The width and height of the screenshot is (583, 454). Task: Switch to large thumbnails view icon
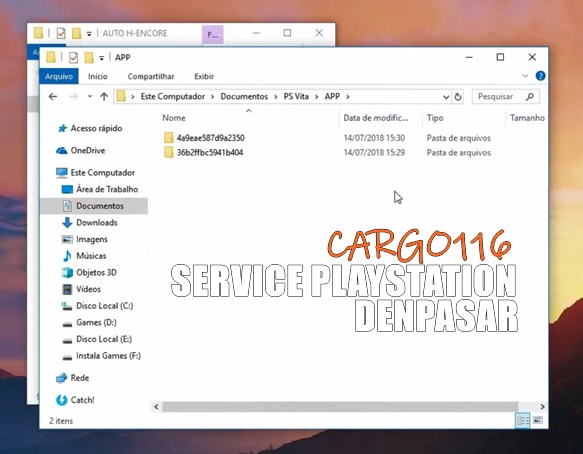point(538,421)
